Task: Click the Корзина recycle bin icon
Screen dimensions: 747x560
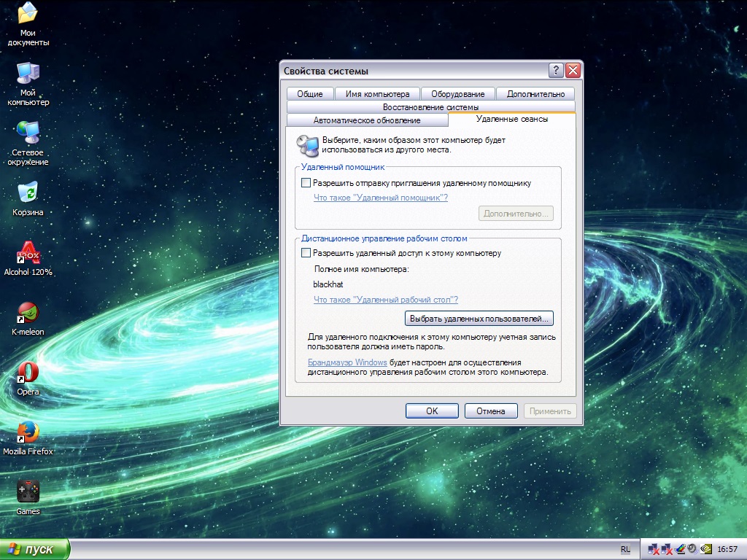Action: tap(28, 192)
